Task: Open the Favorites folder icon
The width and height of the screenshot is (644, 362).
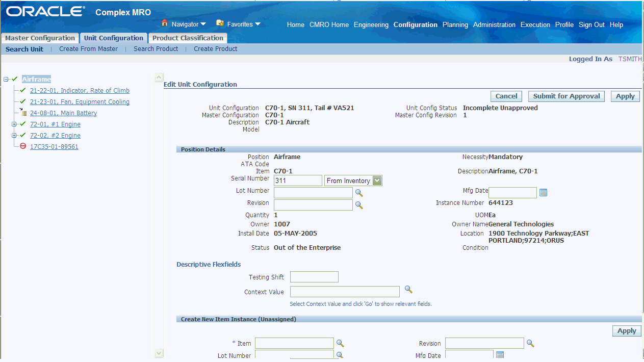Action: [220, 23]
